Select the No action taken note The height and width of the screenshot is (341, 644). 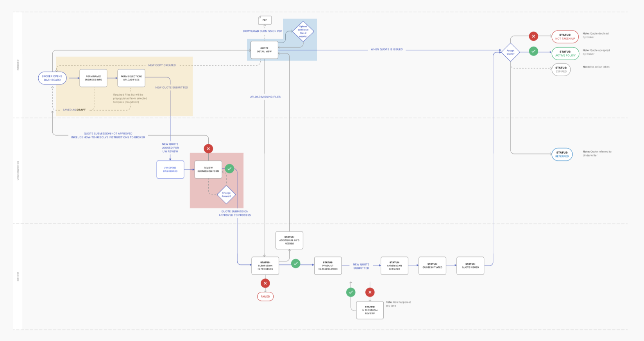(596, 67)
